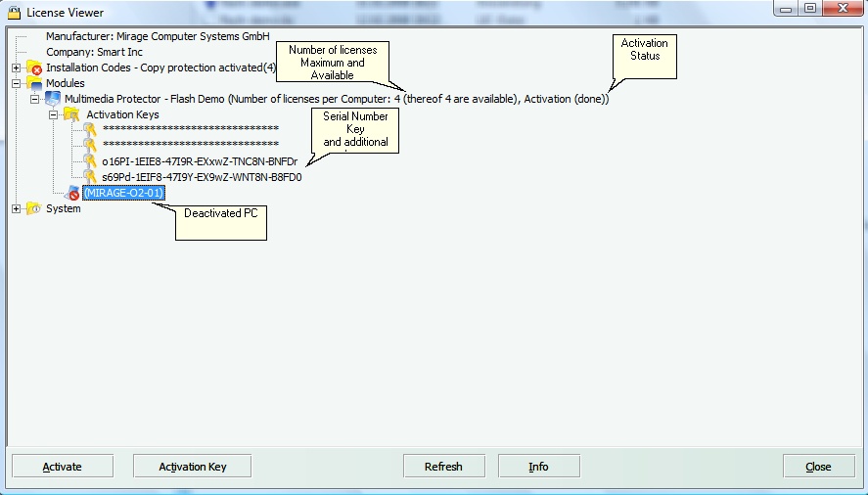The height and width of the screenshot is (495, 868).
Task: Click the deactivated PC icon for MIRAGE-O2-01
Action: tap(71, 194)
